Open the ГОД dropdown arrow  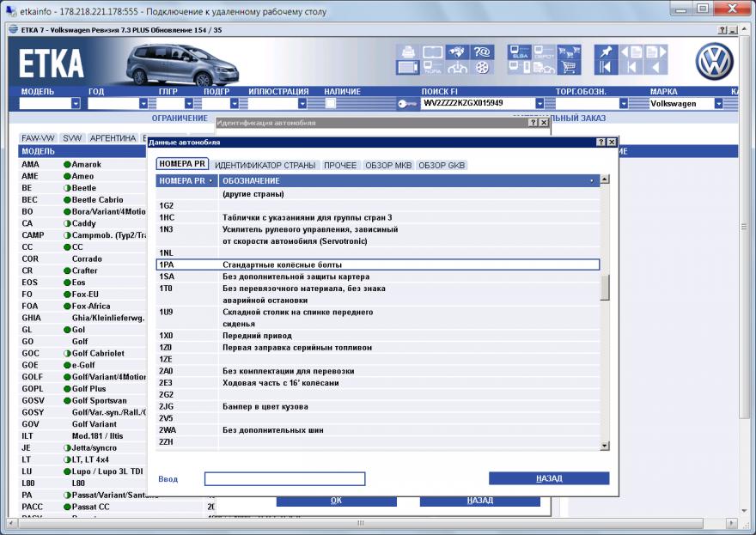pyautogui.click(x=143, y=103)
